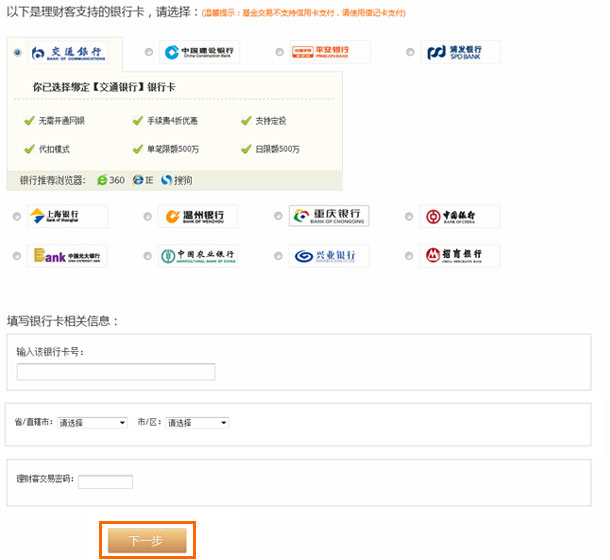
Task: Click the 360 browser icon
Action: (x=102, y=180)
